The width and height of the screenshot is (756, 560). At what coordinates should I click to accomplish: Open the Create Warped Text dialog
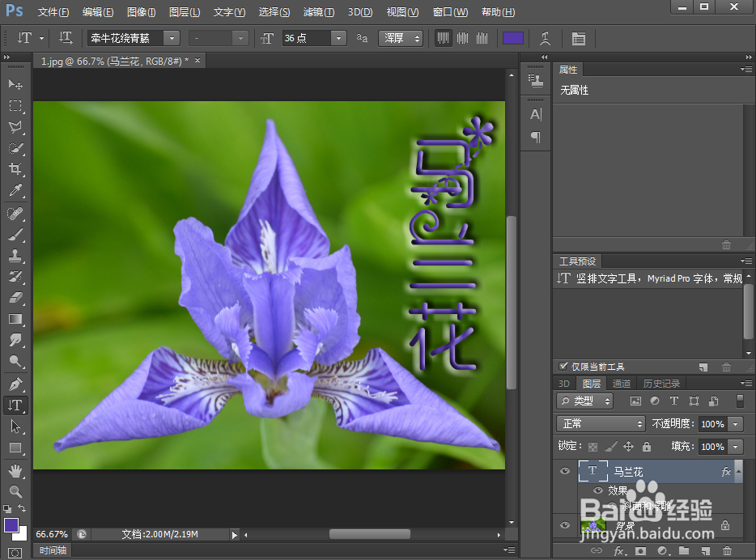pyautogui.click(x=546, y=38)
